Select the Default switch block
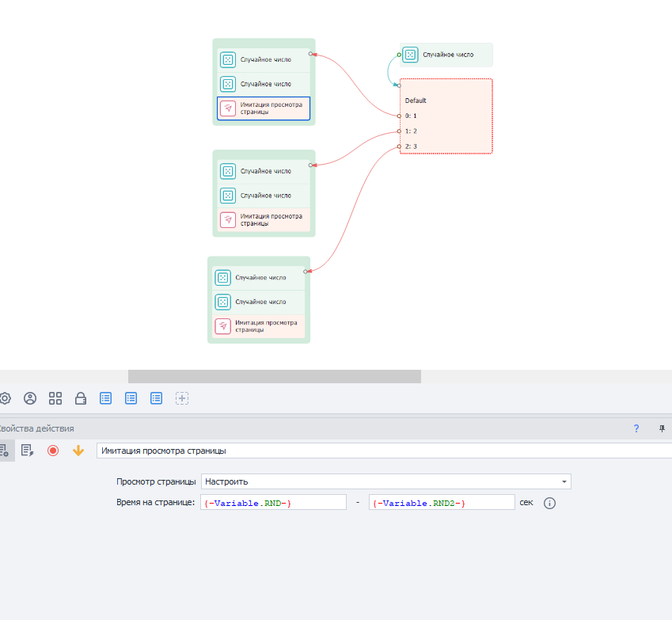Viewport: 672px width, 620px height. [446, 101]
